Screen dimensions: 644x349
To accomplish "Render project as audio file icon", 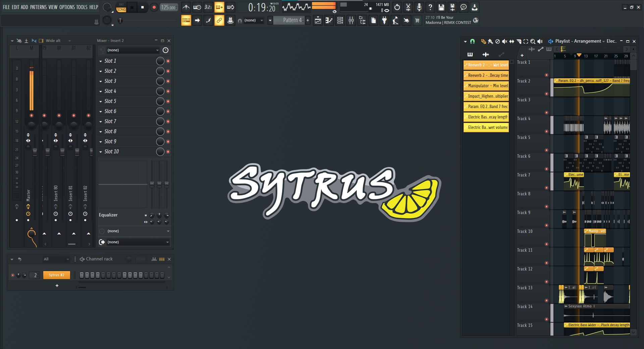I will click(x=452, y=7).
